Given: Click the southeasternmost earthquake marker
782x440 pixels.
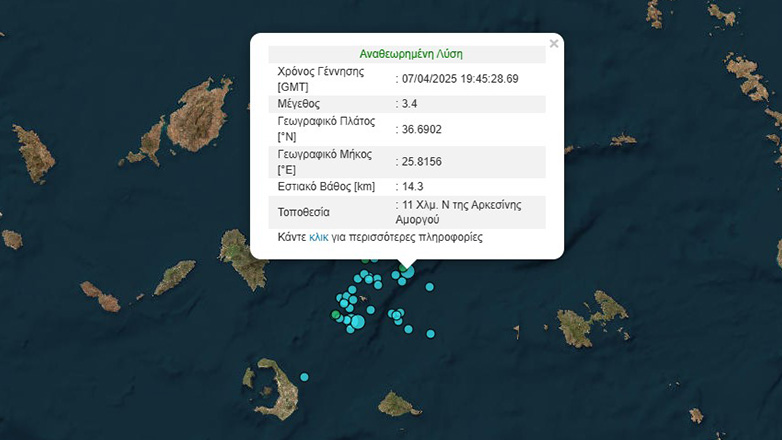Looking at the screenshot, I should tap(431, 334).
